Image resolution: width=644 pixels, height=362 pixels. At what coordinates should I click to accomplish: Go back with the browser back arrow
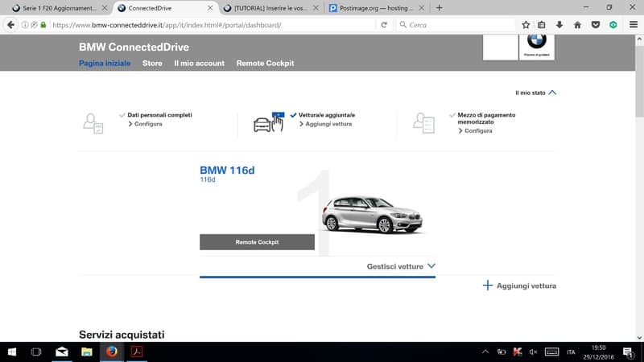point(10,25)
